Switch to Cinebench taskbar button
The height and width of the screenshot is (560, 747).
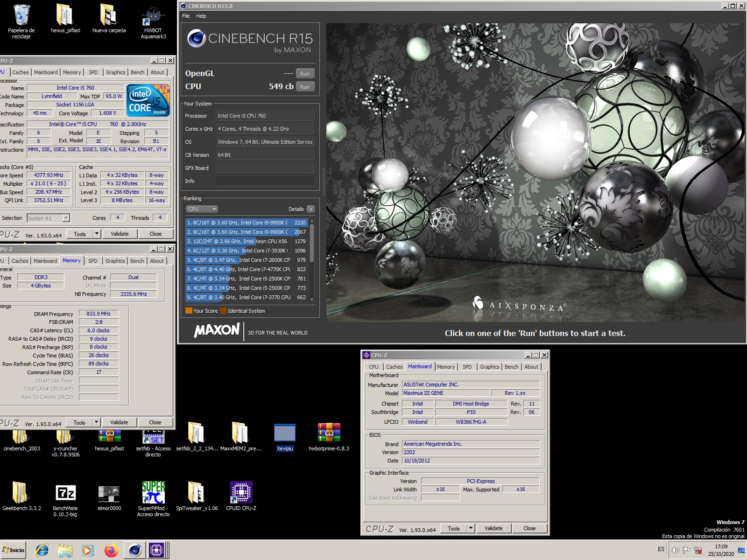click(135, 550)
